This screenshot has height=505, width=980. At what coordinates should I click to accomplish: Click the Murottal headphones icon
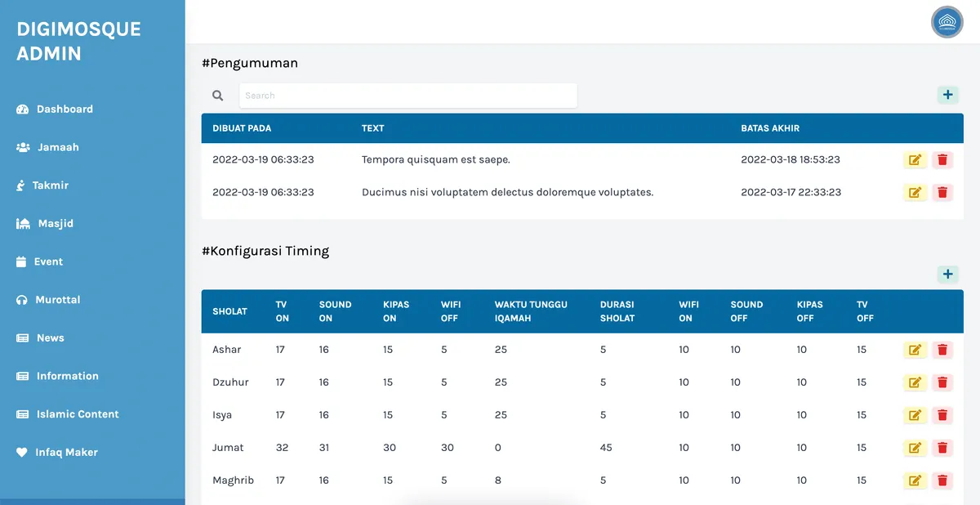tap(22, 300)
